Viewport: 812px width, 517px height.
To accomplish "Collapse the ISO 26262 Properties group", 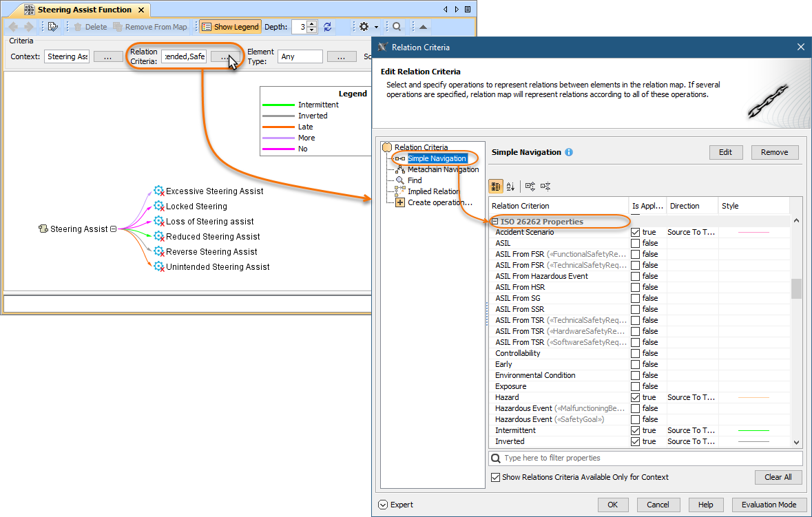I will click(495, 222).
